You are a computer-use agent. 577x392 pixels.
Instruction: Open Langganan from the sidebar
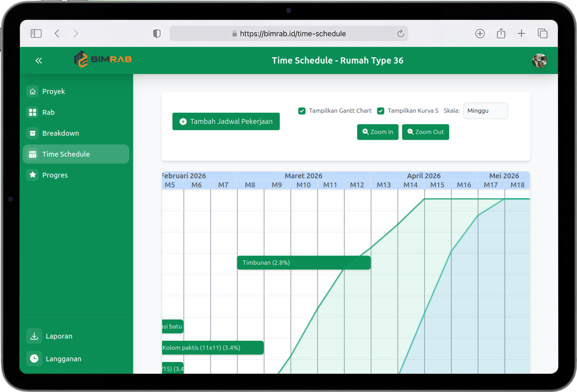pos(76,359)
